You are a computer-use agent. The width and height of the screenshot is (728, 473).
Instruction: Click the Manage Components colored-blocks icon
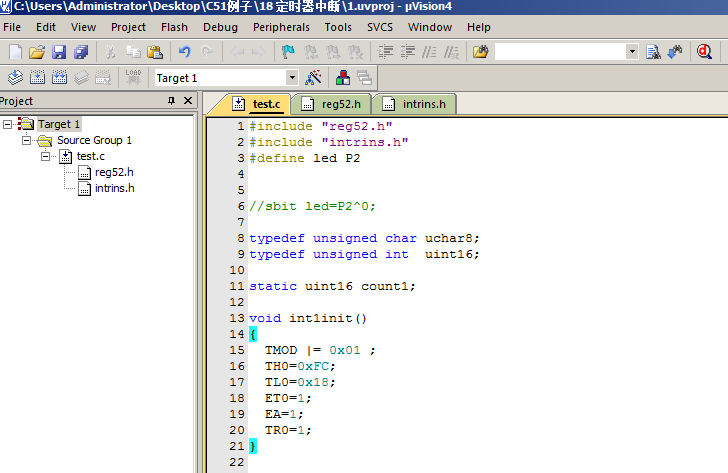[x=343, y=77]
